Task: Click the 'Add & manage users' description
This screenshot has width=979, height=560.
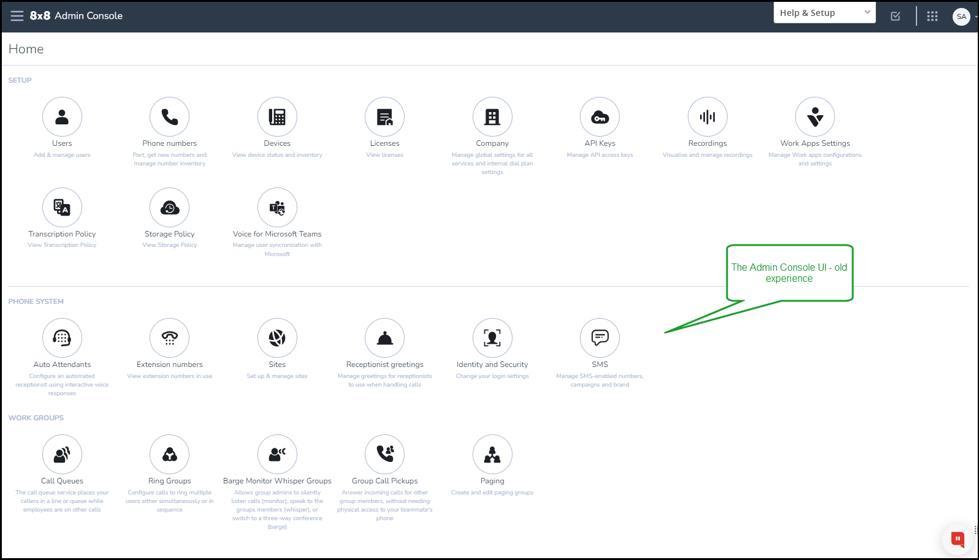Action: click(x=62, y=155)
